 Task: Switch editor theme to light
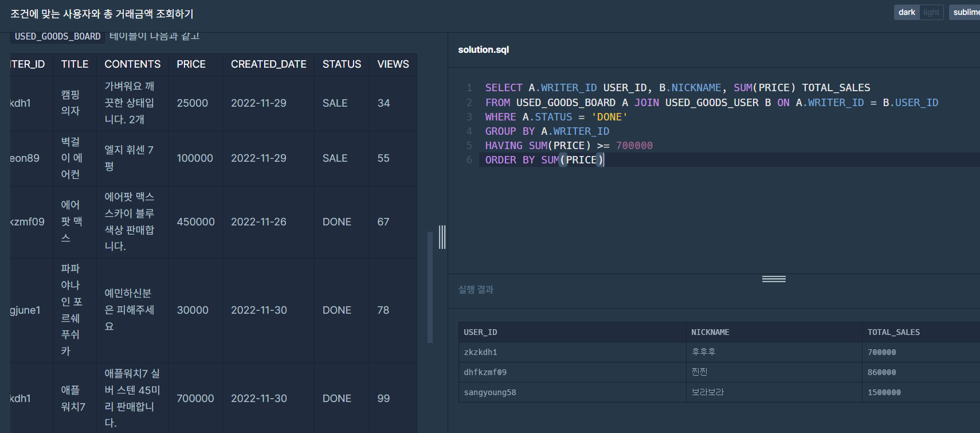point(931,12)
